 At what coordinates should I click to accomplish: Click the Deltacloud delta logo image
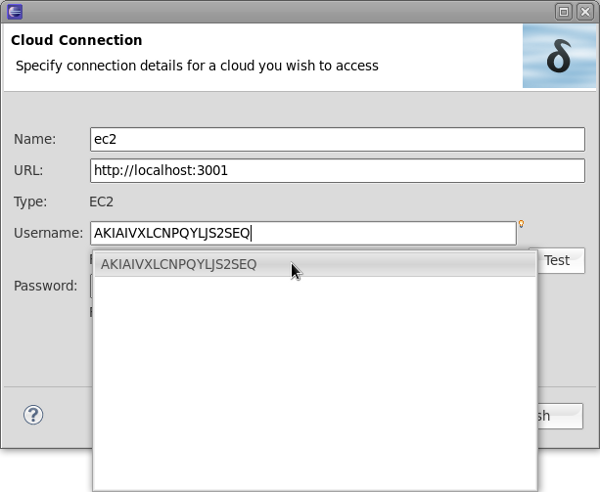[x=558, y=57]
